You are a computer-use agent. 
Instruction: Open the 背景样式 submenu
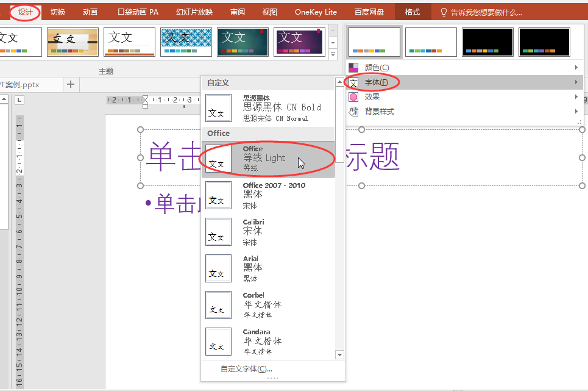464,112
